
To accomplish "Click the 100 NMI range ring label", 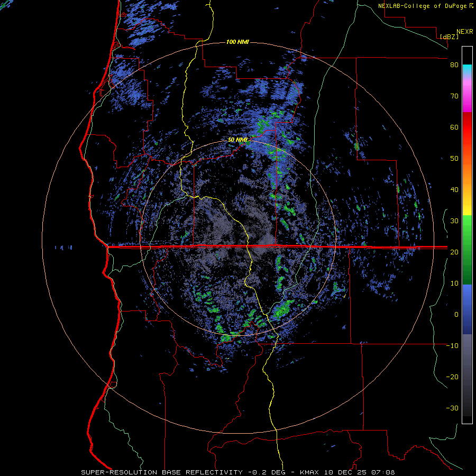I will (237, 42).
